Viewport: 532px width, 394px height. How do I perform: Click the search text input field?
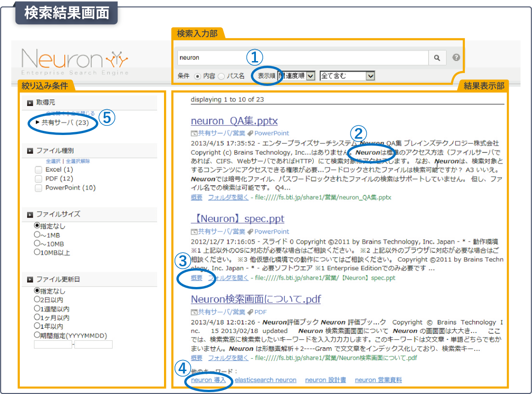click(x=302, y=58)
